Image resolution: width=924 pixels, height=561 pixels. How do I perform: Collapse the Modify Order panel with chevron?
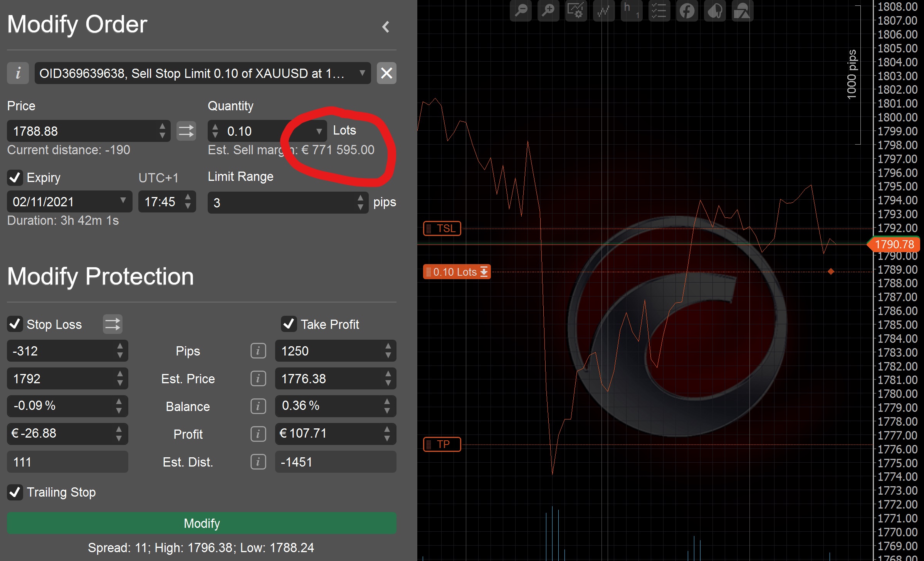386,27
